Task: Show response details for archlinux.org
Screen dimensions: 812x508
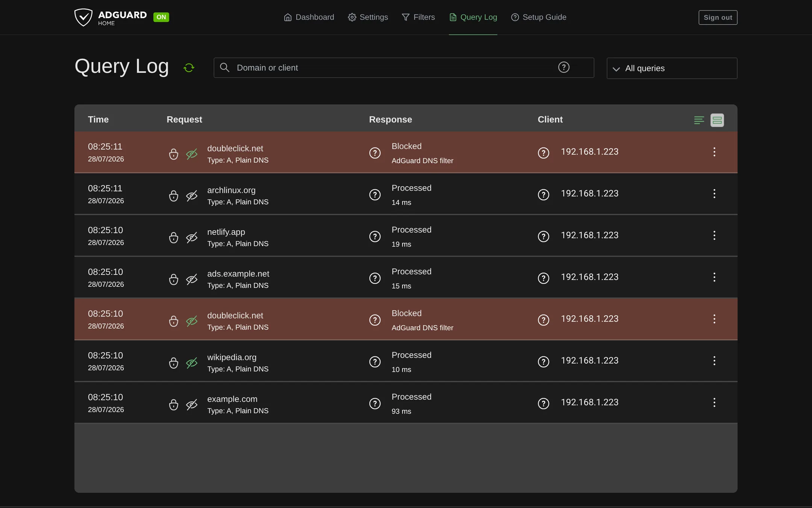Action: [x=375, y=195]
